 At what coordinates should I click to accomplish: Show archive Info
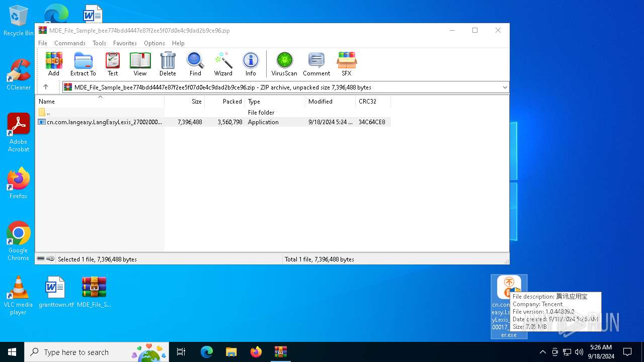[x=251, y=64]
